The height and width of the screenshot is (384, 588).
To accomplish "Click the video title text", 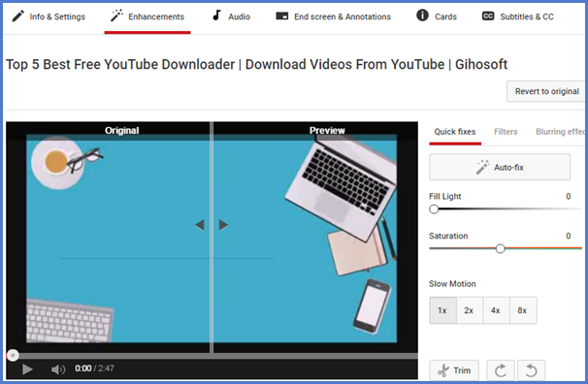I will (x=257, y=64).
